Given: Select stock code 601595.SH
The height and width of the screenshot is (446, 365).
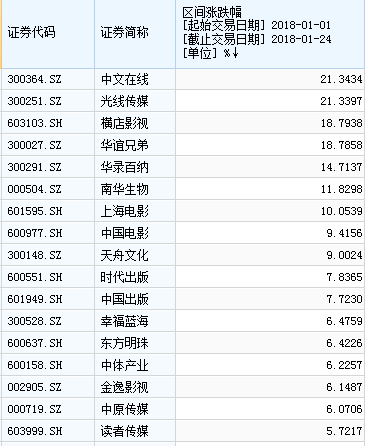Looking at the screenshot, I should pos(35,211).
